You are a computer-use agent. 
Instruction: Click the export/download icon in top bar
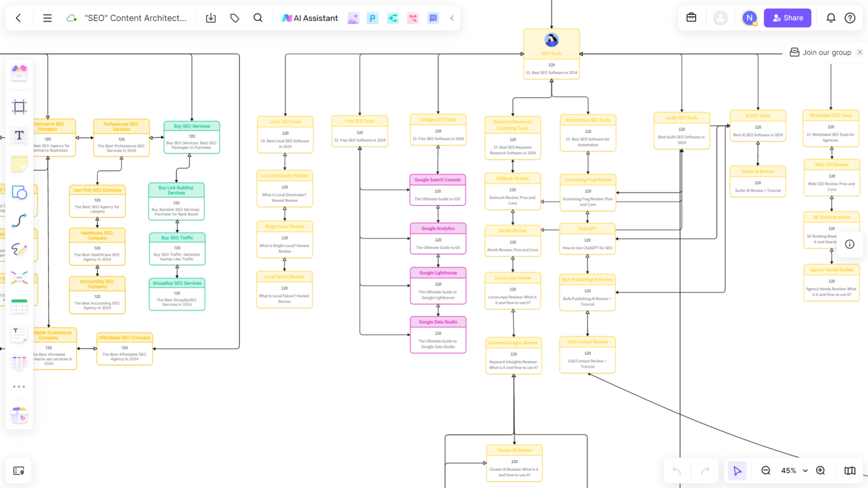pyautogui.click(x=211, y=18)
